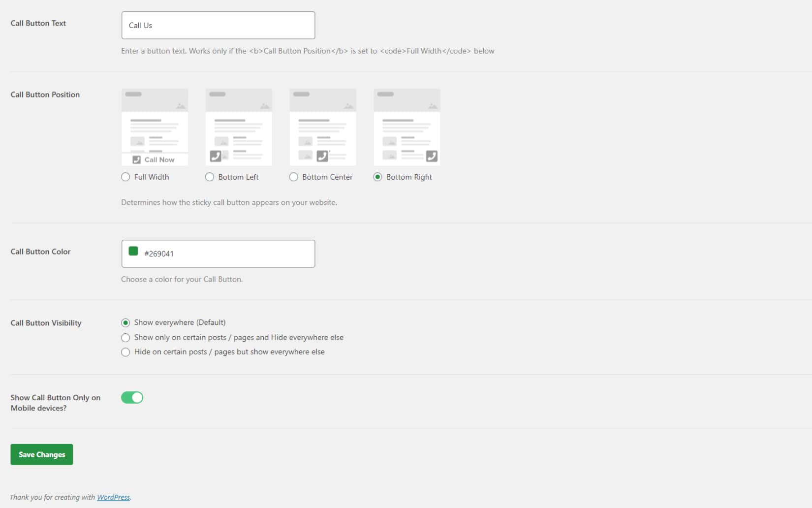
Task: Click the phone icon in Bottom Center preview
Action: click(x=322, y=156)
